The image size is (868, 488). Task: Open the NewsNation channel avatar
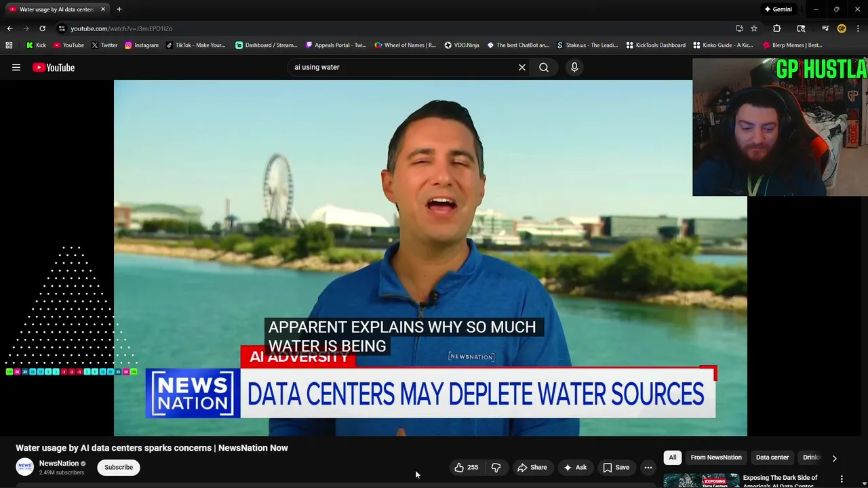pyautogui.click(x=25, y=467)
